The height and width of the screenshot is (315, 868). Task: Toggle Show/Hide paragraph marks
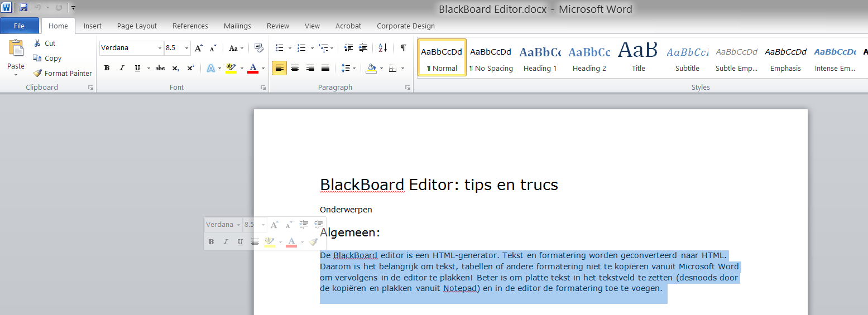(403, 48)
